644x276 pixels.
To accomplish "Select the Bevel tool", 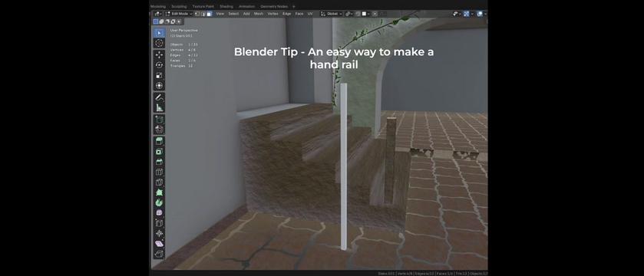I will 160,162.
